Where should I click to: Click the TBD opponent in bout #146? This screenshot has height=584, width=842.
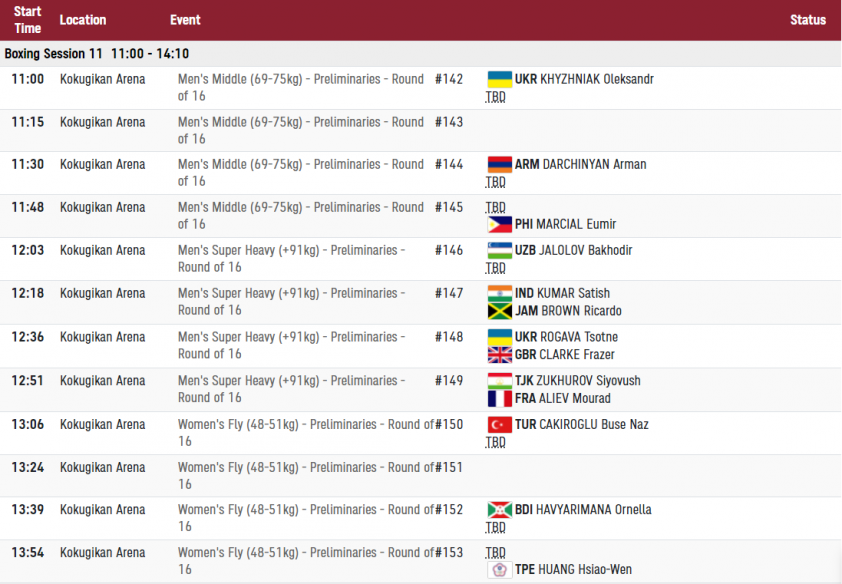(495, 268)
